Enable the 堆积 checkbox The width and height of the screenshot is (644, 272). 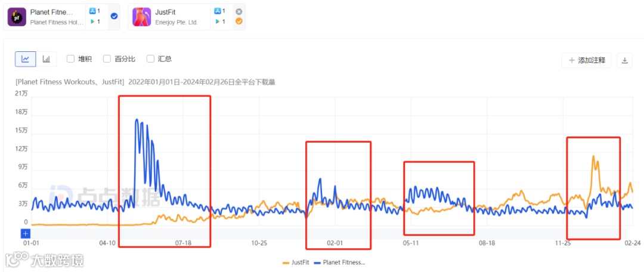click(70, 59)
